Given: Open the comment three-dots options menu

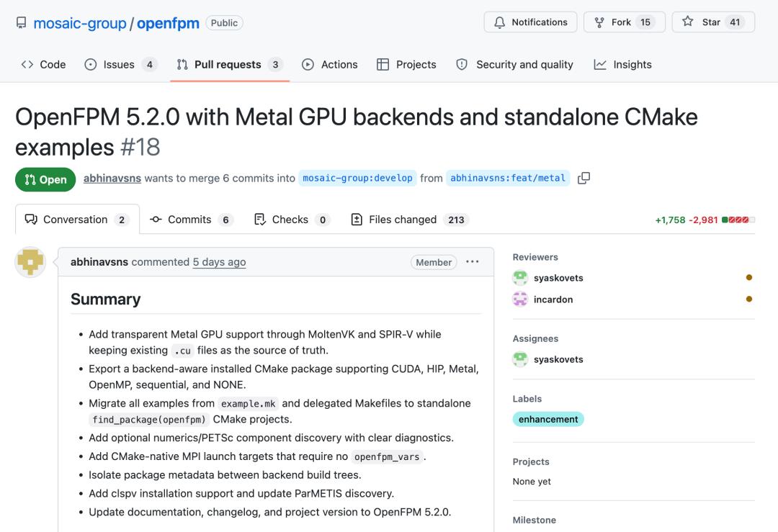Looking at the screenshot, I should click(x=473, y=262).
